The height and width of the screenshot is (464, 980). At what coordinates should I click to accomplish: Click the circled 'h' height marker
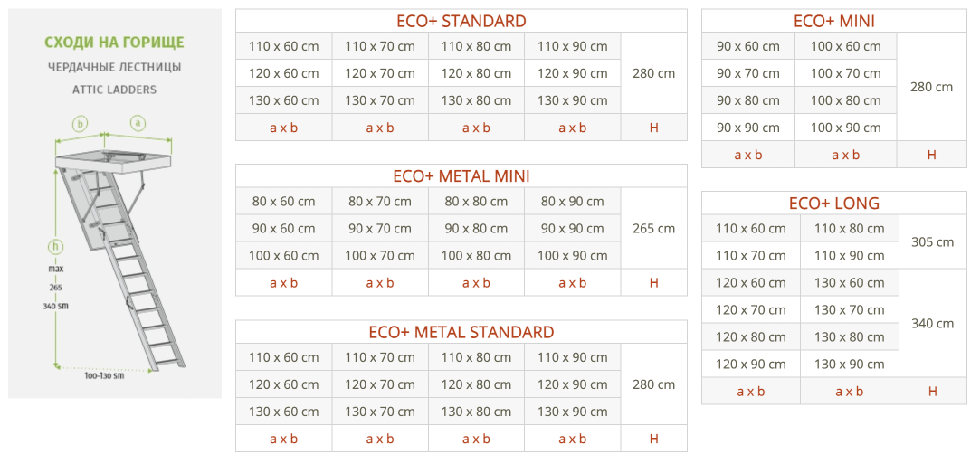pos(55,247)
